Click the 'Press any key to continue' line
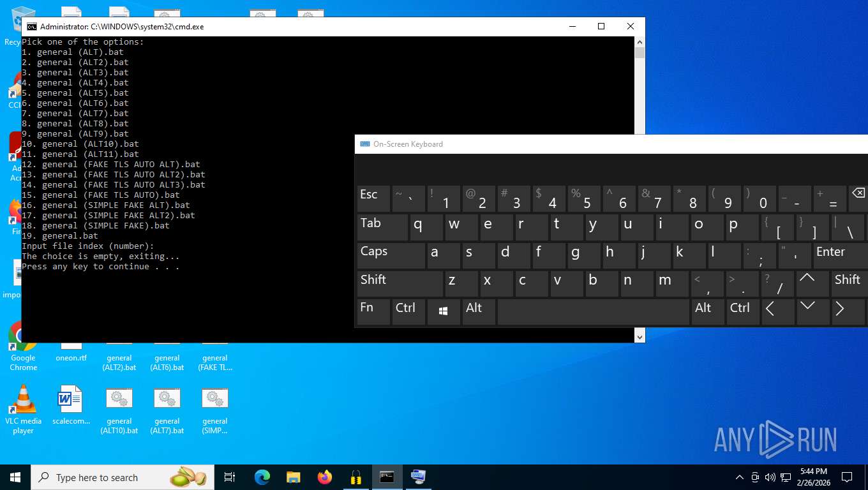The width and height of the screenshot is (868, 490). coord(101,267)
